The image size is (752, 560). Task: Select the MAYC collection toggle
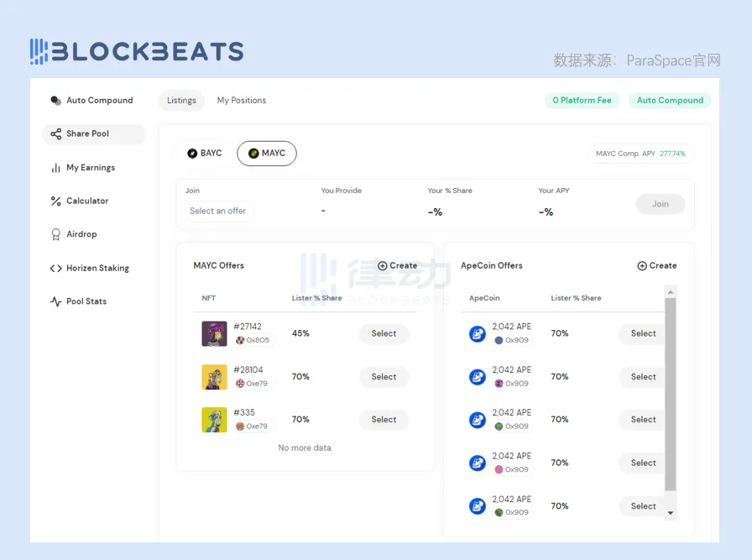tap(266, 154)
